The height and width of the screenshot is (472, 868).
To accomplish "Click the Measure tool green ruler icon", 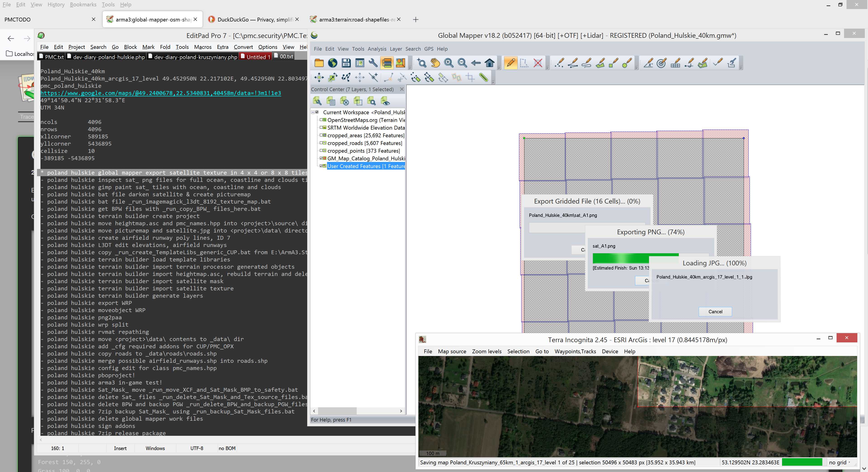I will click(484, 78).
